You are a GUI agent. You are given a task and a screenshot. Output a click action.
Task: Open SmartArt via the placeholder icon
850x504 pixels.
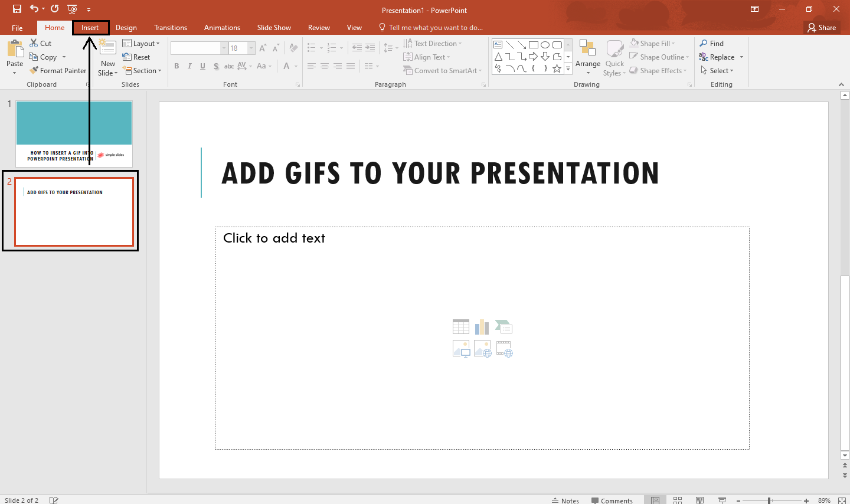(x=504, y=326)
